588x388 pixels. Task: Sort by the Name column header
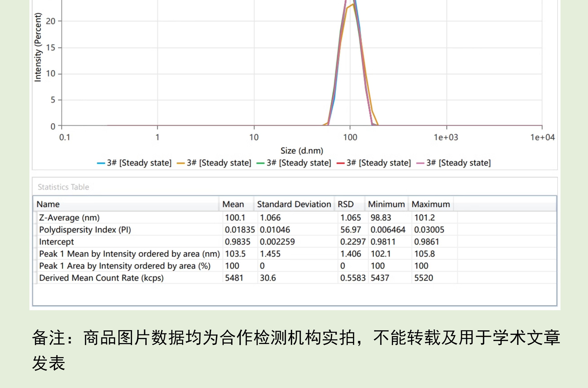point(48,204)
